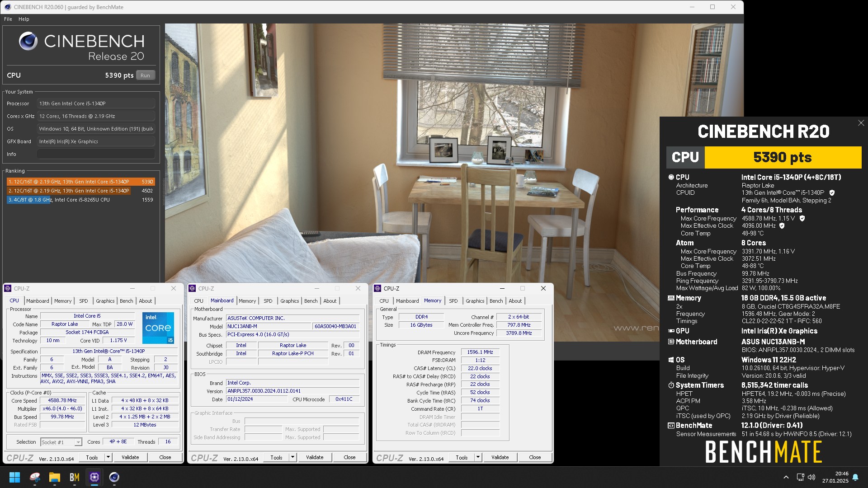Open Graphics tab in Mainboard CPU-Z window
Viewport: 868px width, 488px height.
tap(290, 301)
